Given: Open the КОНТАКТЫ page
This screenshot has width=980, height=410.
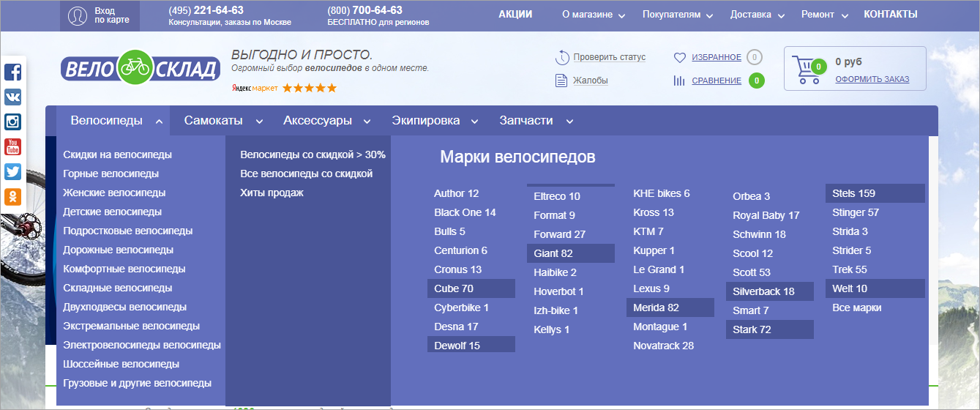Looking at the screenshot, I should coord(891,14).
